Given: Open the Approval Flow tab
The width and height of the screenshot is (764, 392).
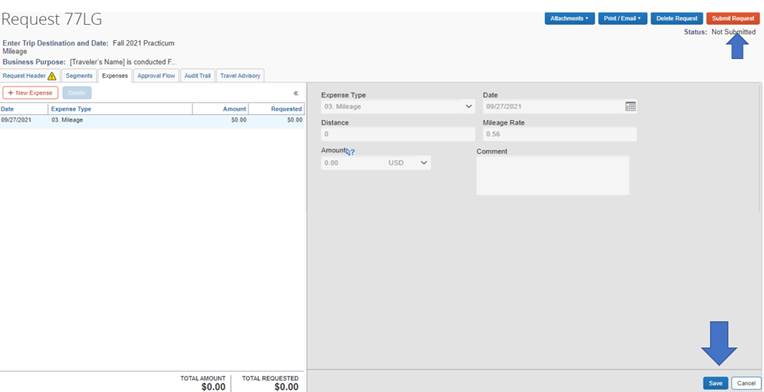Looking at the screenshot, I should [156, 76].
